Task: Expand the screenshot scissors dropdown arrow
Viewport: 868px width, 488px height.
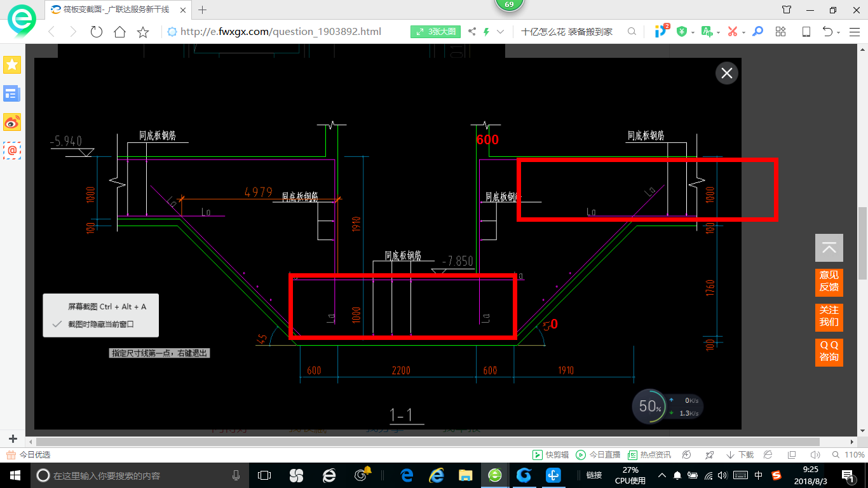Action: [x=743, y=32]
